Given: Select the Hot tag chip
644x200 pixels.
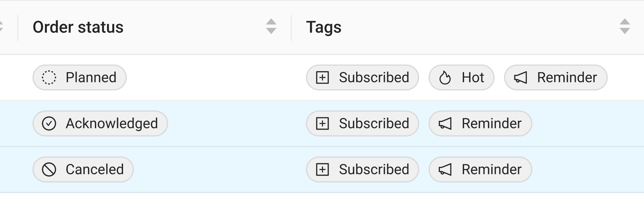Looking at the screenshot, I should click(461, 78).
